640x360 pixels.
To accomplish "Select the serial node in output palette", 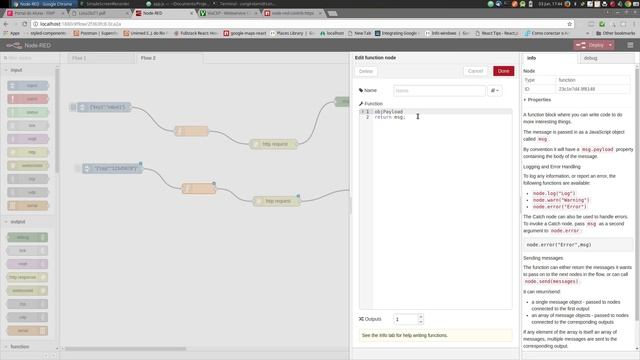I will pyautogui.click(x=27, y=331).
